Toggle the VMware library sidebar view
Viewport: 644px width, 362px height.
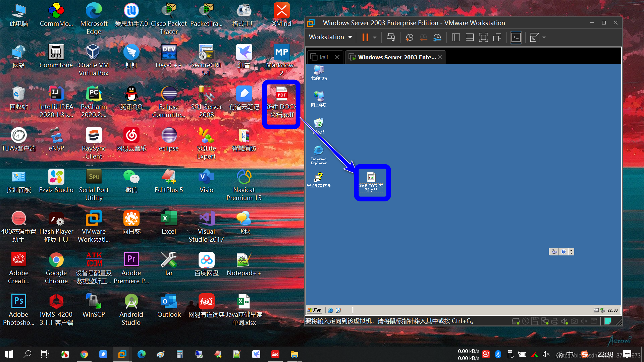(456, 37)
